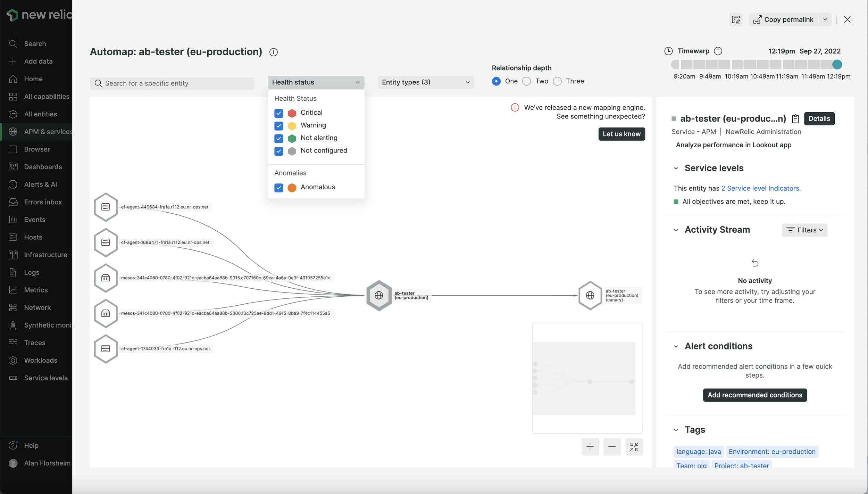Click the cf-agent-449684 host node icon
Viewport: 868px width, 494px height.
point(106,207)
